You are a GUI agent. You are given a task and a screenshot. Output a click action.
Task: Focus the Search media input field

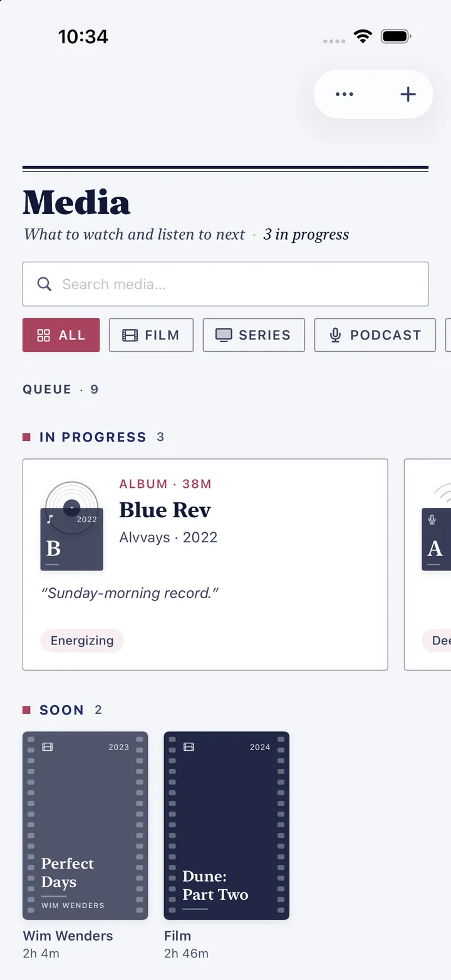[225, 284]
